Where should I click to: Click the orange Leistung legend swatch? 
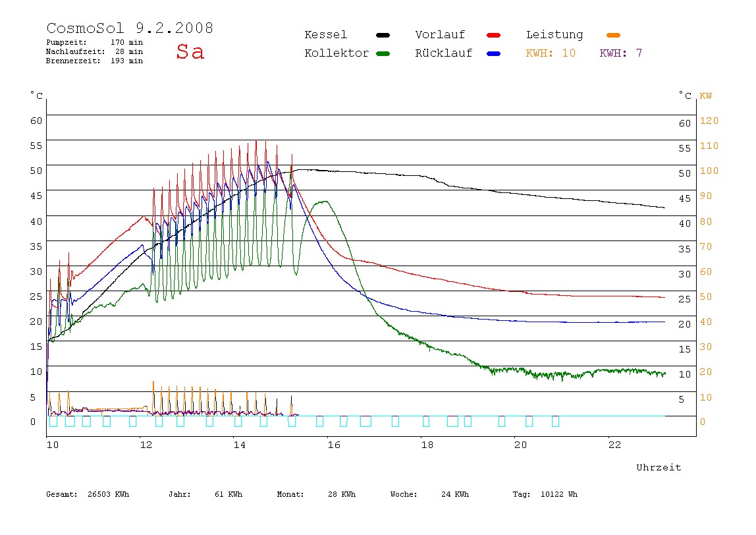[613, 35]
